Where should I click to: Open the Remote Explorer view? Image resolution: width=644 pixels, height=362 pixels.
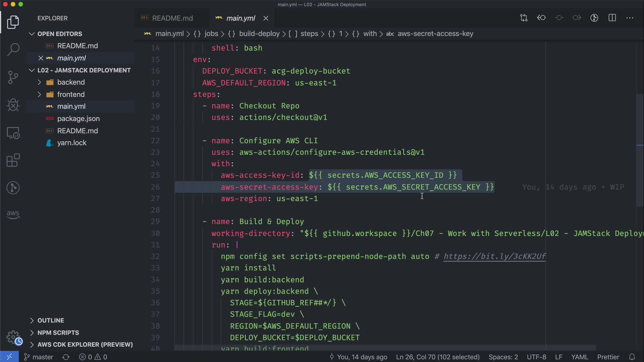coord(13,133)
